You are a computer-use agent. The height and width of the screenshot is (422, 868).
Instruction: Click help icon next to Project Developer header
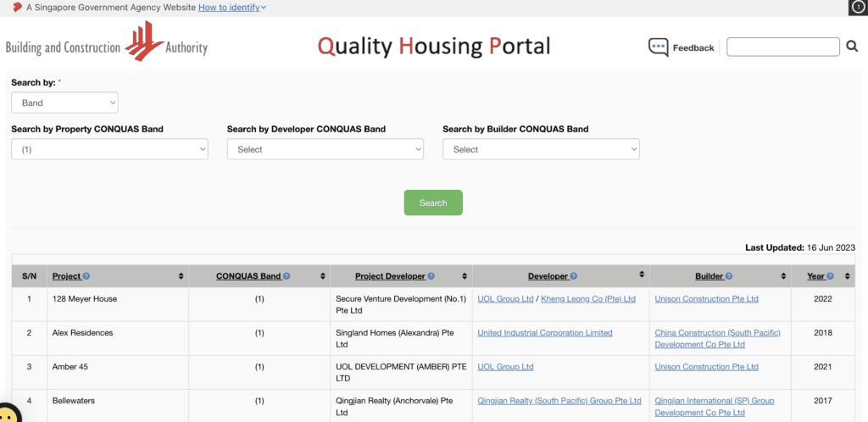(431, 276)
